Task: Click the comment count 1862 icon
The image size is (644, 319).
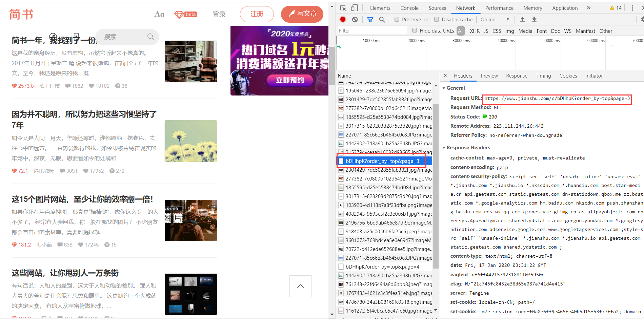Action: [x=68, y=86]
